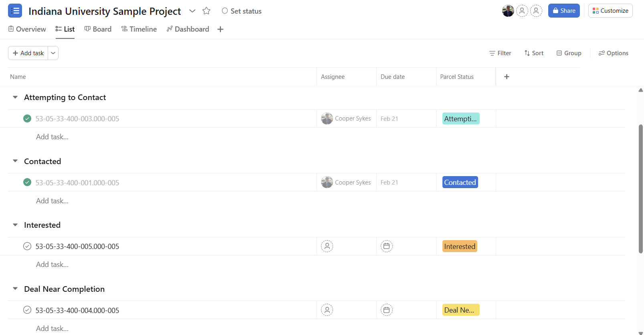Click the vertical scrollbar thumb
644x335 pixels.
[640, 189]
